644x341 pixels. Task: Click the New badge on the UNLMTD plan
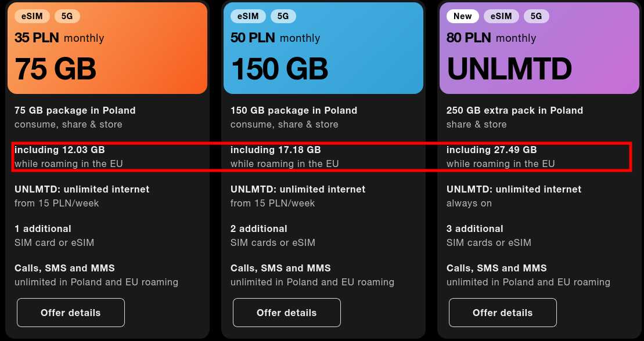463,16
